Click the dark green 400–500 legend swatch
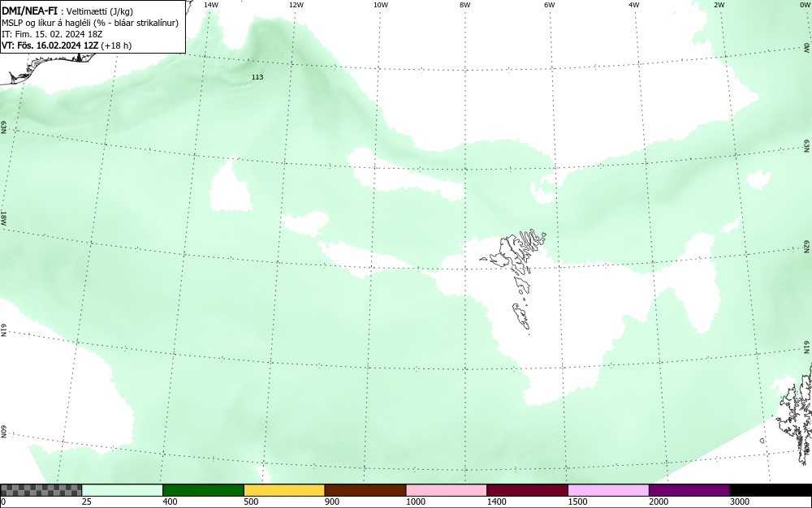Screen dimensions: 812x508 coord(203,490)
